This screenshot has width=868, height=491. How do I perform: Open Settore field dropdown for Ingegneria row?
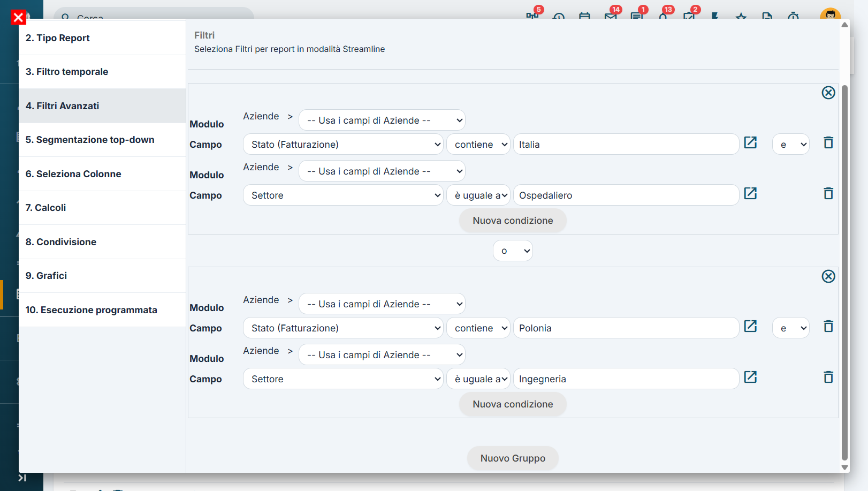pyautogui.click(x=343, y=379)
